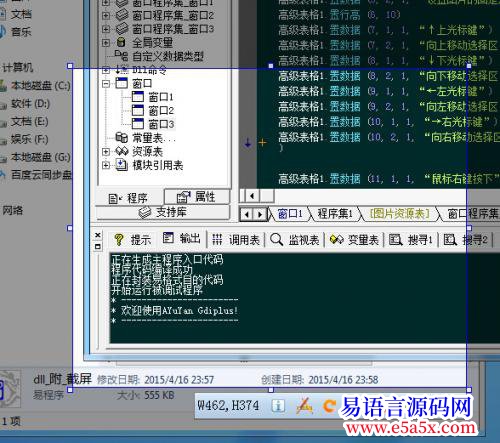Click the window icon beside 窗口3

click(138, 124)
